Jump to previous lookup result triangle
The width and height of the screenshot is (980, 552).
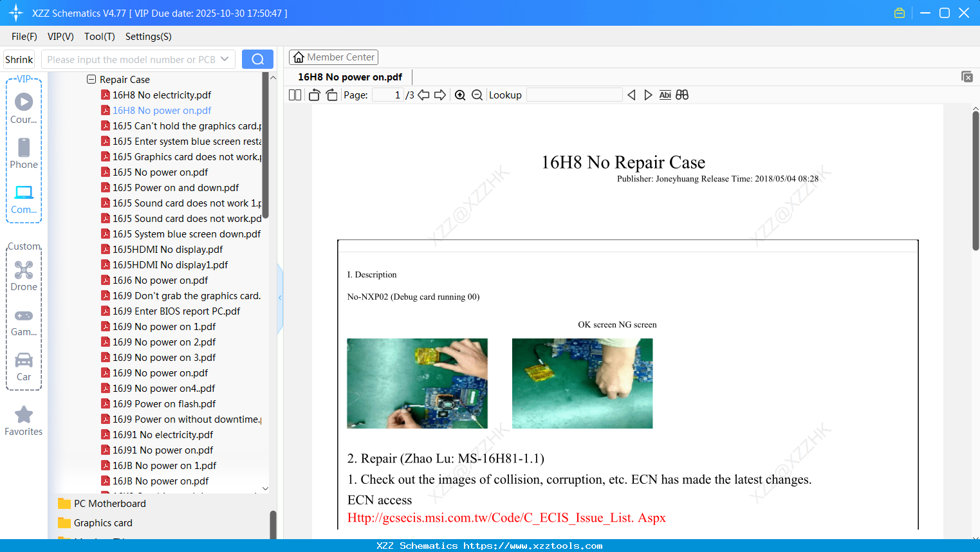click(x=631, y=95)
